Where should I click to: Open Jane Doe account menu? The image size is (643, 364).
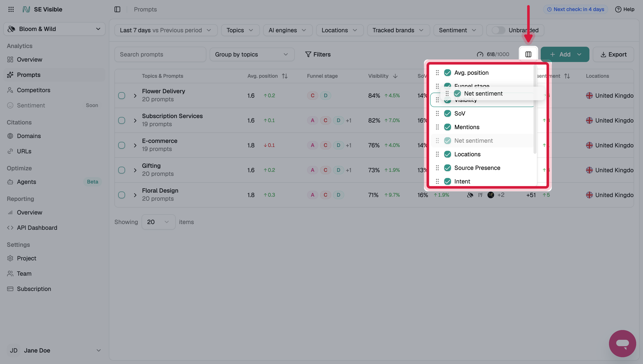54,350
